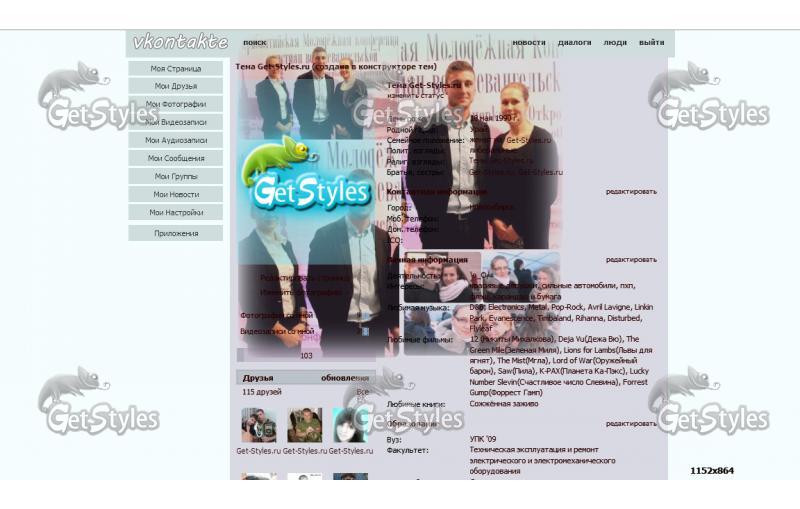This screenshot has height=509, width=800.
Task: Open Мои Сообщения from the sidebar
Action: point(176,158)
